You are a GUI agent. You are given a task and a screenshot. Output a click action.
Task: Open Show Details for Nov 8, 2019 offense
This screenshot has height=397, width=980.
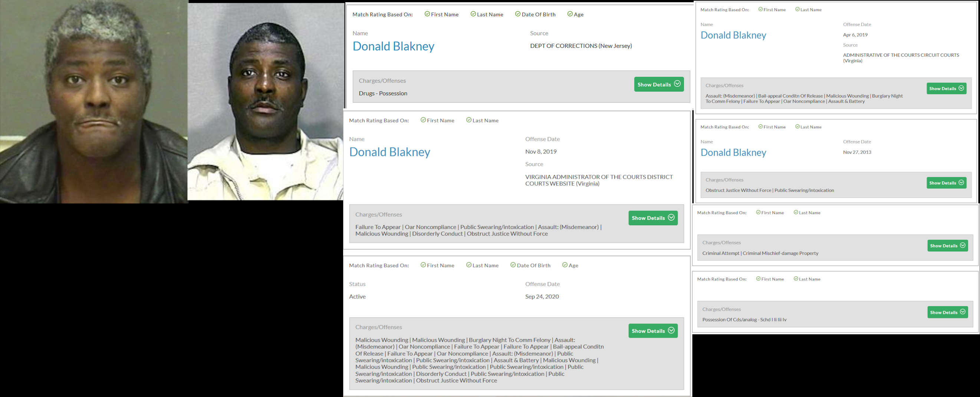[653, 218]
